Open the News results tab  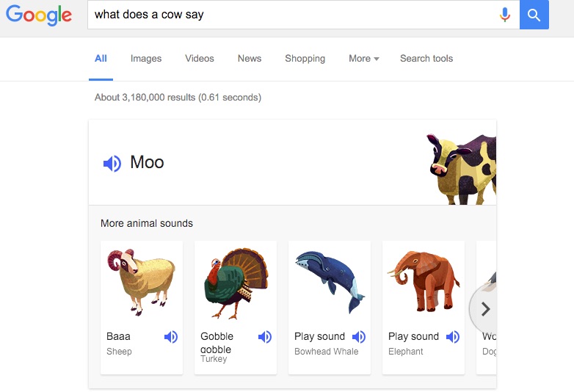pos(250,59)
